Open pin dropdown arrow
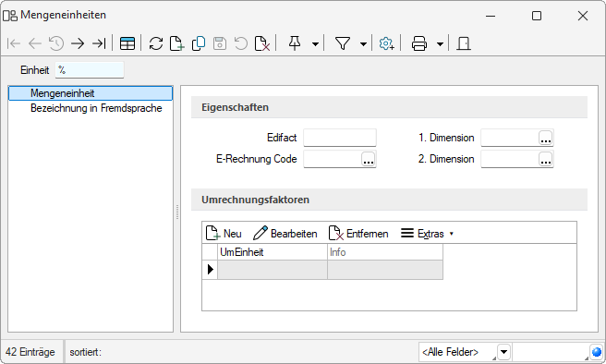This screenshot has height=364, width=606. 315,44
